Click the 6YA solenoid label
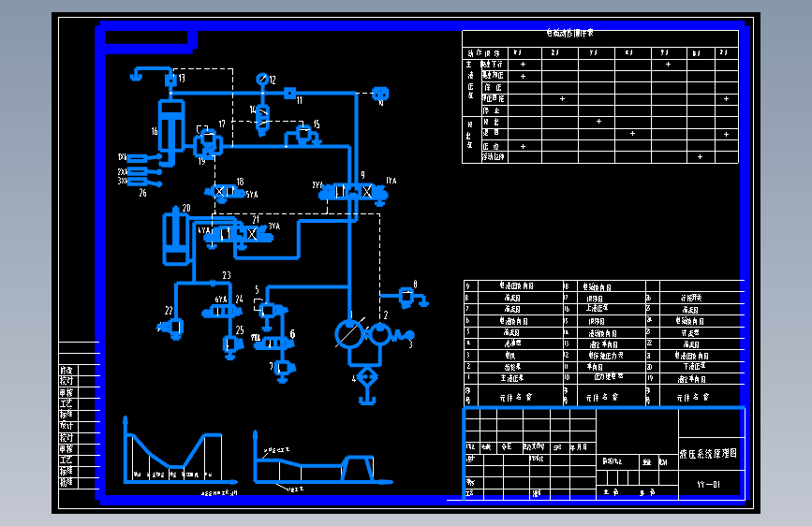 [x=221, y=300]
